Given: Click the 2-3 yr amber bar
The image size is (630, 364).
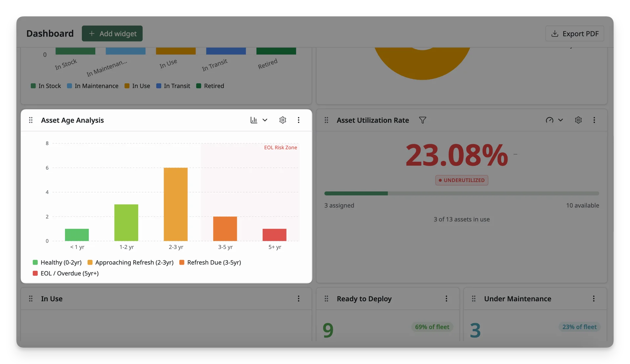Looking at the screenshot, I should click(176, 204).
